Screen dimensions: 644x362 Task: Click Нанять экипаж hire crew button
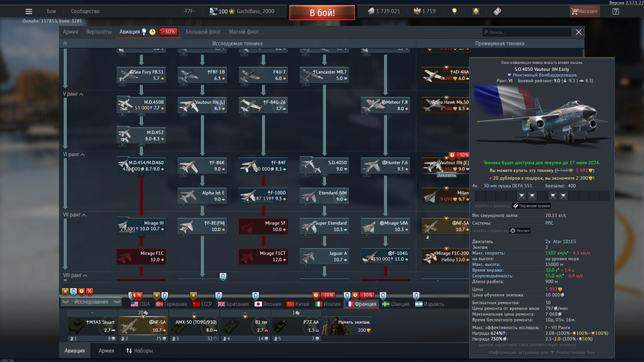[x=347, y=327]
